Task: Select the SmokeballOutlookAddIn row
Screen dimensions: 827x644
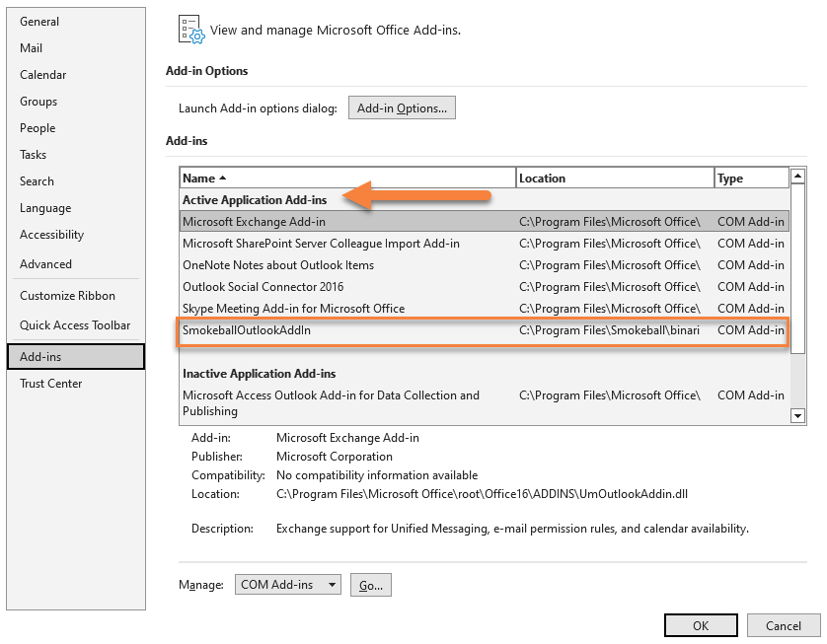Action: tap(485, 330)
